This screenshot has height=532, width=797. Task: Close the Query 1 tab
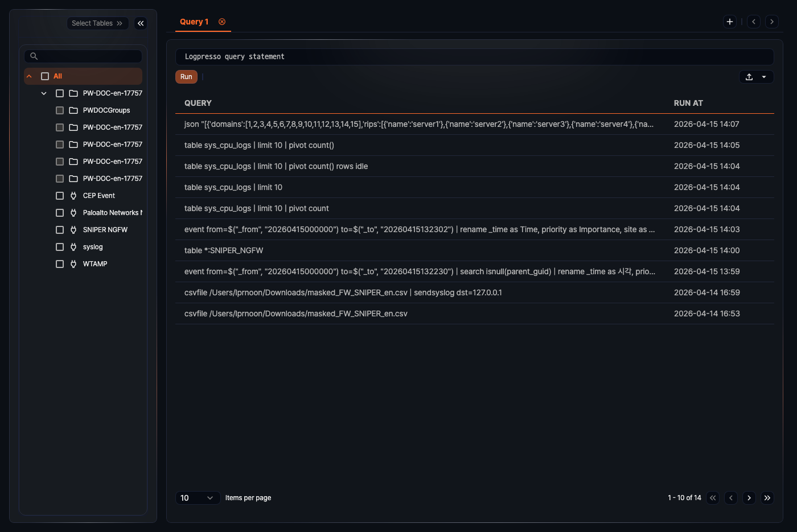click(221, 22)
